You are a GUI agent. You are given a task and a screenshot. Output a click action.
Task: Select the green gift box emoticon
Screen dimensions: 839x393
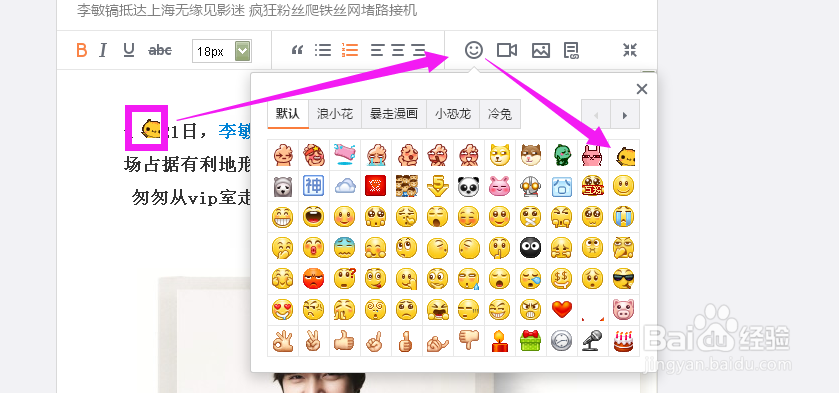(x=531, y=341)
